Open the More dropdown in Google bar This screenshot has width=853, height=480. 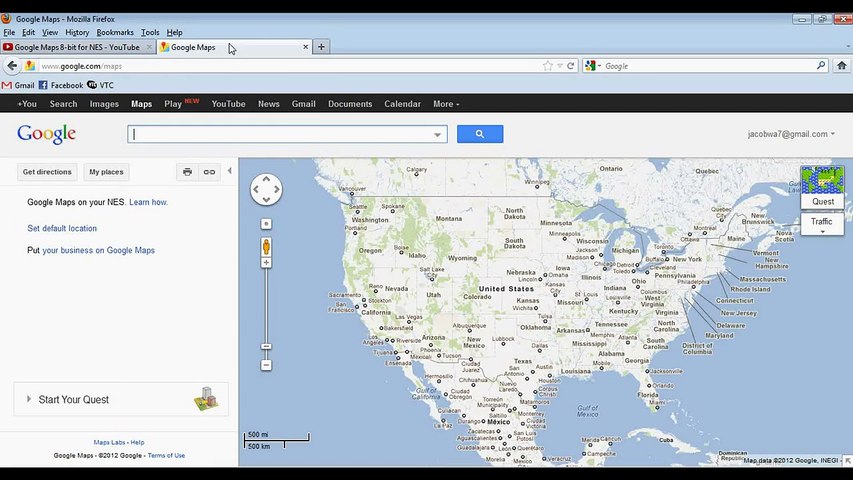click(446, 104)
